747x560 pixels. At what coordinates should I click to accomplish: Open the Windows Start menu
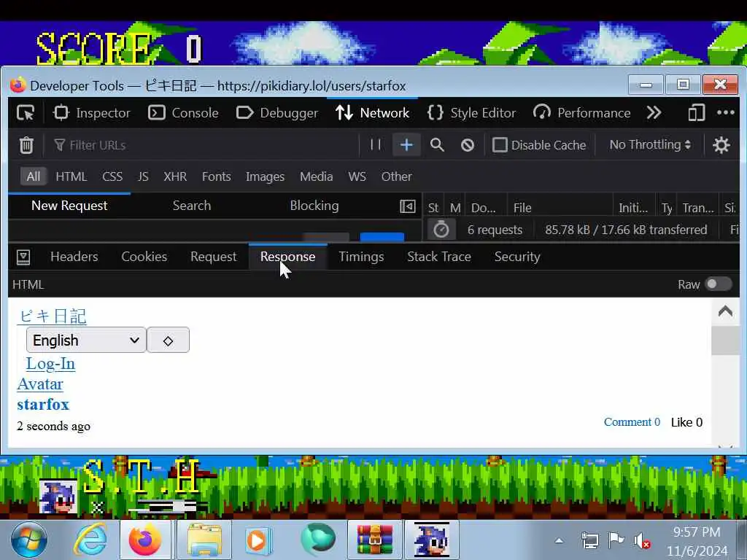(29, 540)
